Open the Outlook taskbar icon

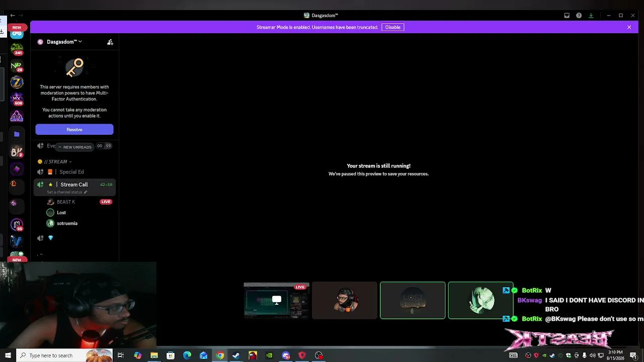point(203,355)
